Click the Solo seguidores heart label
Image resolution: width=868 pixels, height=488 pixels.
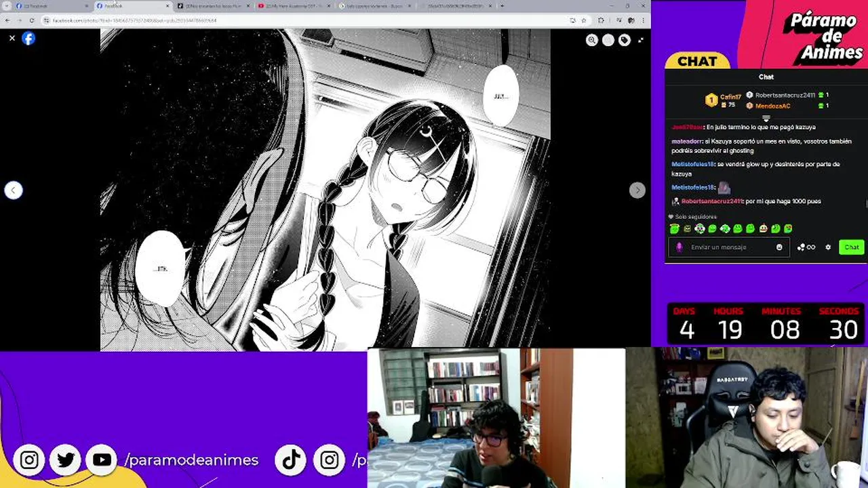(692, 217)
